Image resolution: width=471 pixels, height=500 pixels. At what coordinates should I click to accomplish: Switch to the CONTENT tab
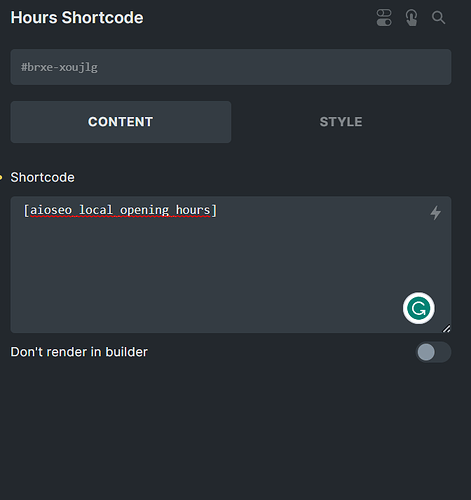coord(121,122)
